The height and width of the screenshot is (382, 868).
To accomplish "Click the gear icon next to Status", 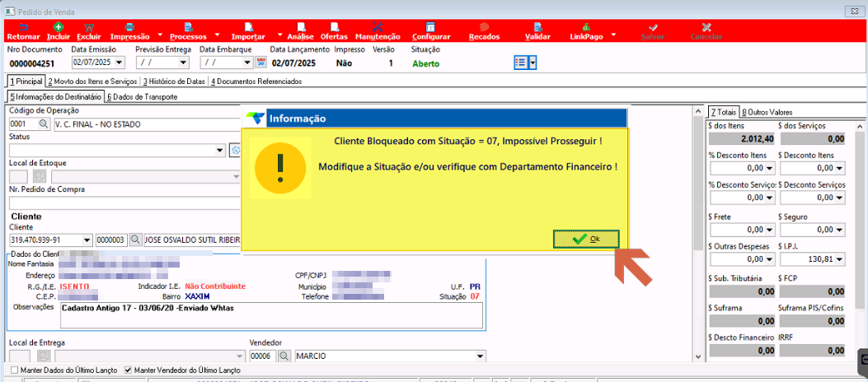I will pyautogui.click(x=235, y=150).
